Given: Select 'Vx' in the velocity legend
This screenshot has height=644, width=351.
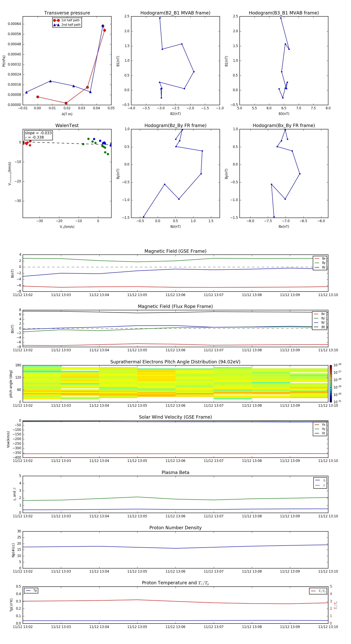Looking at the screenshot, I should (x=320, y=424).
